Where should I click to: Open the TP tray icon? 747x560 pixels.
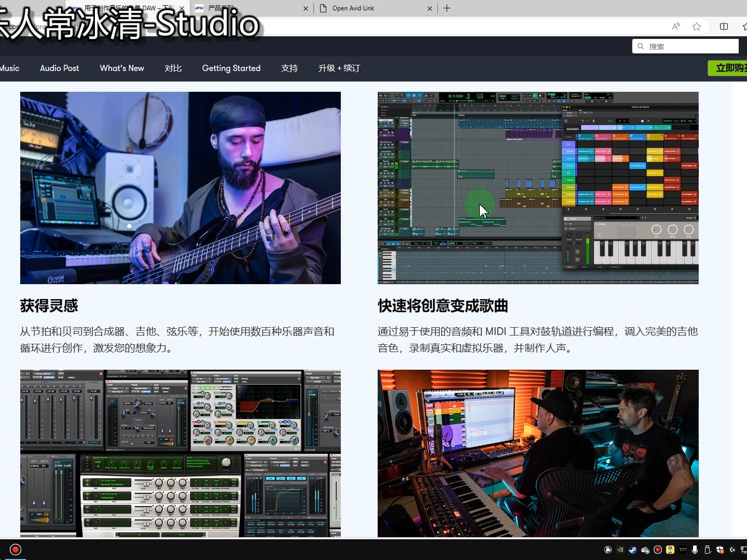click(x=683, y=550)
